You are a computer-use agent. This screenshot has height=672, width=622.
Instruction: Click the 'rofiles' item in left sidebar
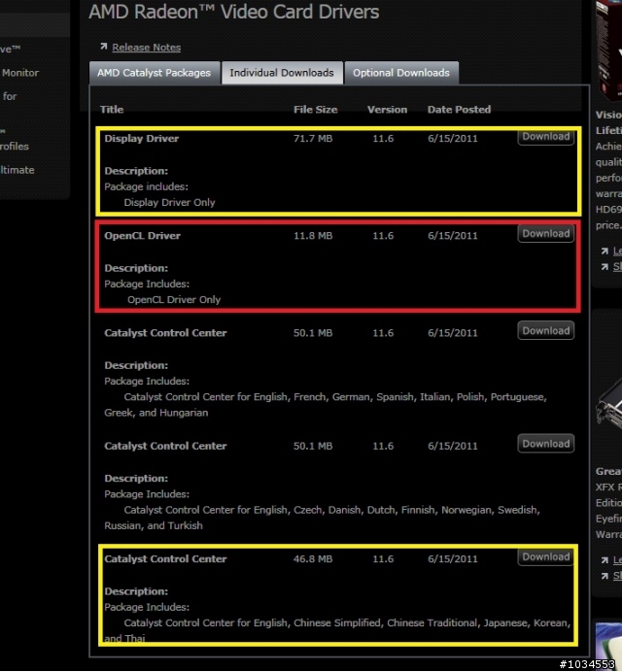(15, 146)
